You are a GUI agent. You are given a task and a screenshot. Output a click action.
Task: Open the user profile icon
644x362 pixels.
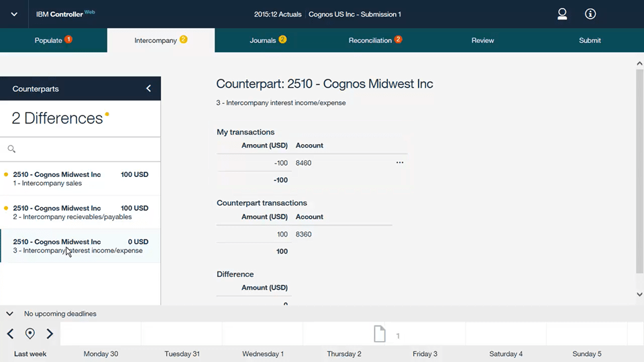562,14
